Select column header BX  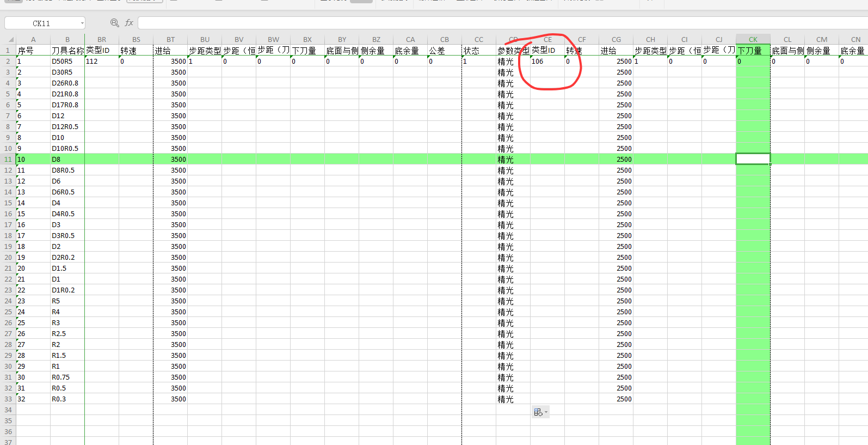coord(307,39)
